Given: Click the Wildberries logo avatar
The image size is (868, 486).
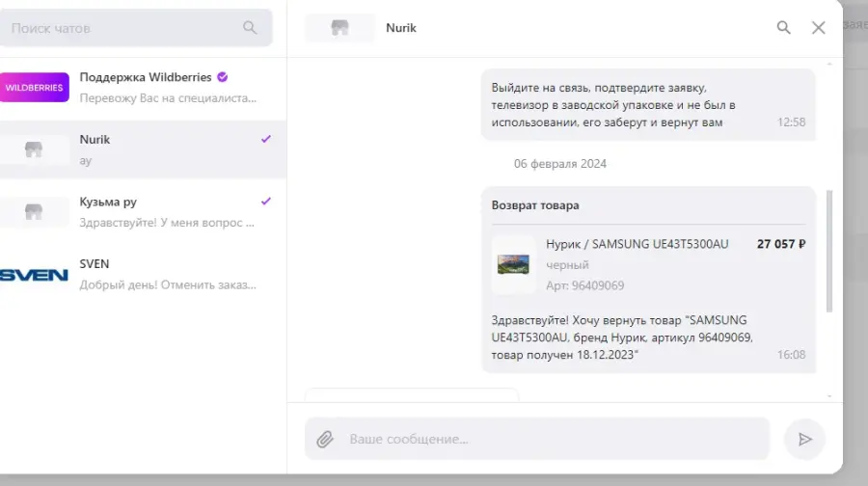Looking at the screenshot, I should click(x=35, y=88).
